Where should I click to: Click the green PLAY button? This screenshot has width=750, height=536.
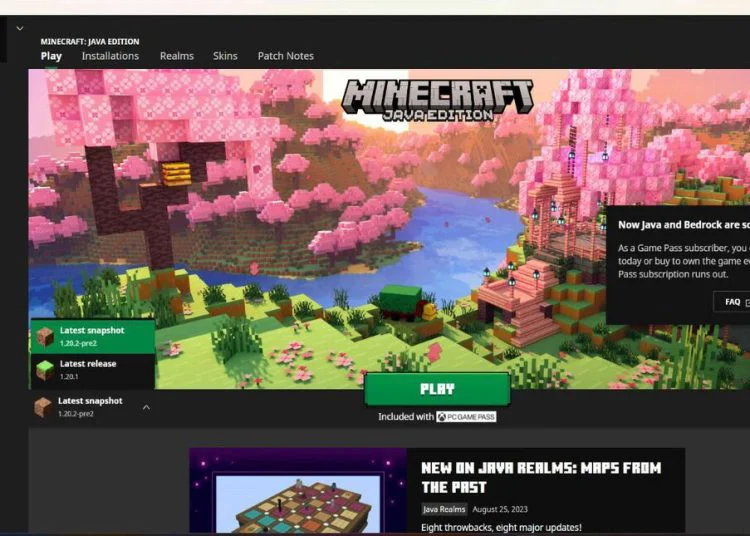(x=437, y=389)
